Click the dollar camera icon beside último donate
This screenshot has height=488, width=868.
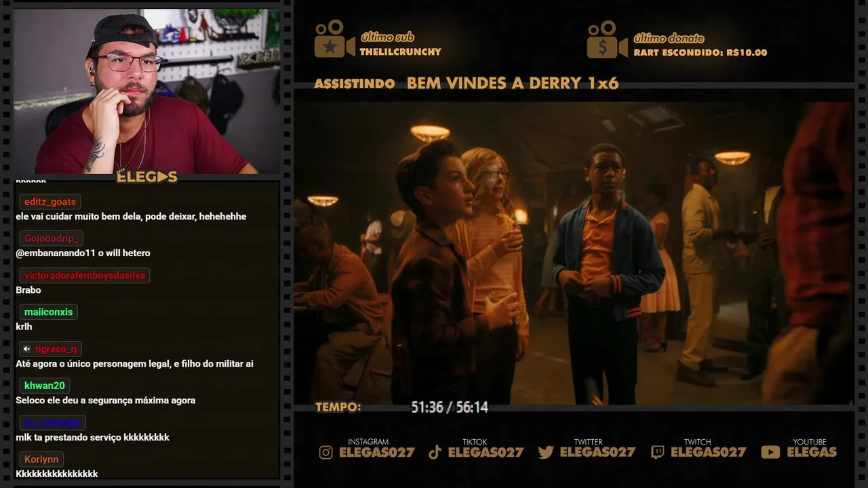pos(607,39)
